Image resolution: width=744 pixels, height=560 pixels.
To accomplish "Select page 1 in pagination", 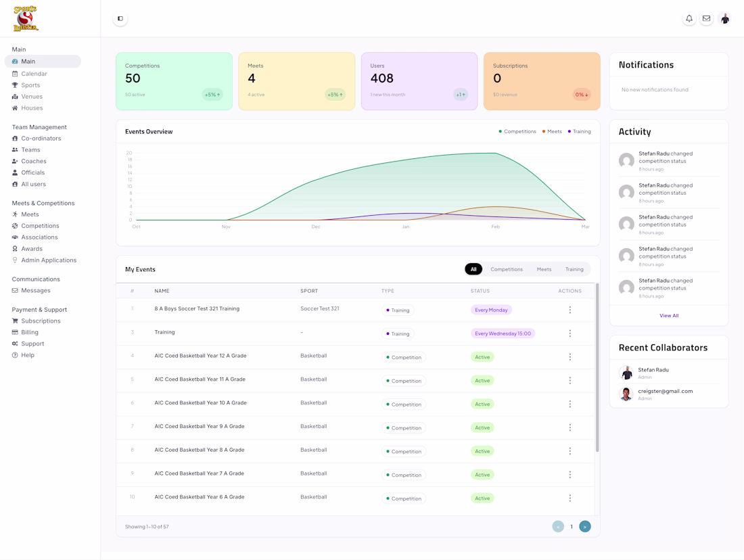I will pos(572,527).
